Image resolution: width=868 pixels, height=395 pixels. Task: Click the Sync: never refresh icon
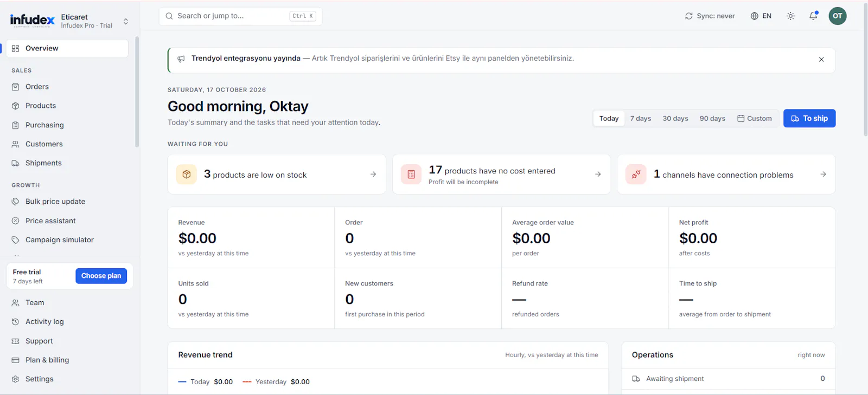coord(689,16)
